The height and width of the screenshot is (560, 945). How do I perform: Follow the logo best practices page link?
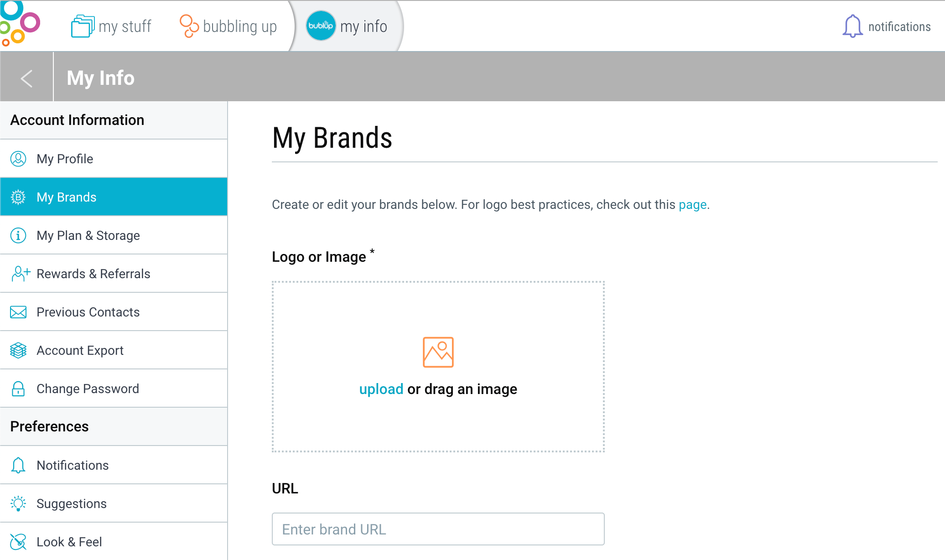click(x=692, y=205)
